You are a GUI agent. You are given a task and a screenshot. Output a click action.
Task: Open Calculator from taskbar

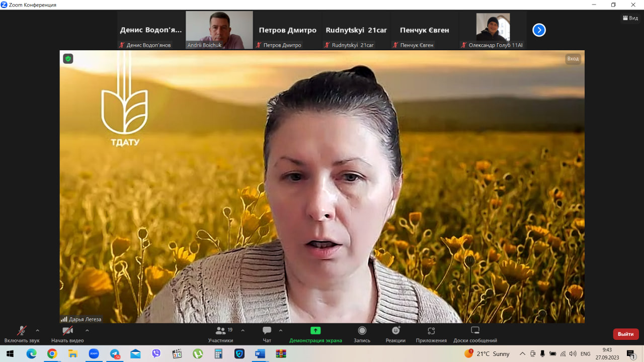pyautogui.click(x=218, y=353)
